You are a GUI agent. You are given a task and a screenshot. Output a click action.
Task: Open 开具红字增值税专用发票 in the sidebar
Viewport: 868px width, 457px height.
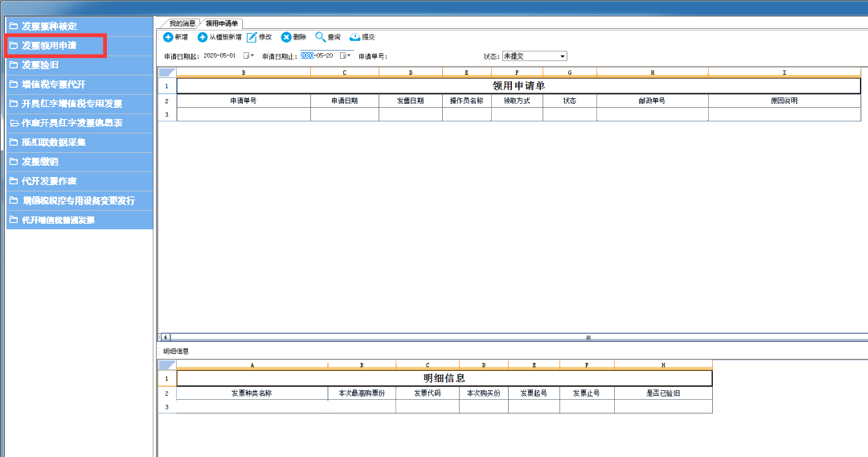pyautogui.click(x=80, y=104)
